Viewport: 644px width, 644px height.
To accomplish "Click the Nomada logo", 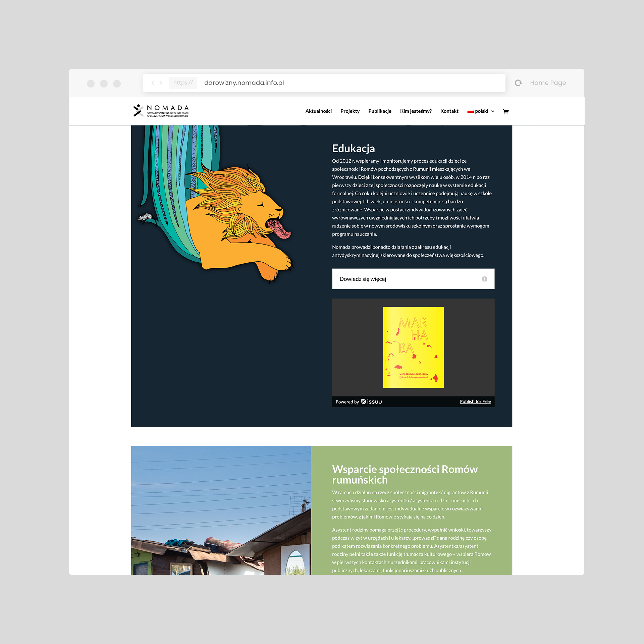I will pyautogui.click(x=161, y=111).
